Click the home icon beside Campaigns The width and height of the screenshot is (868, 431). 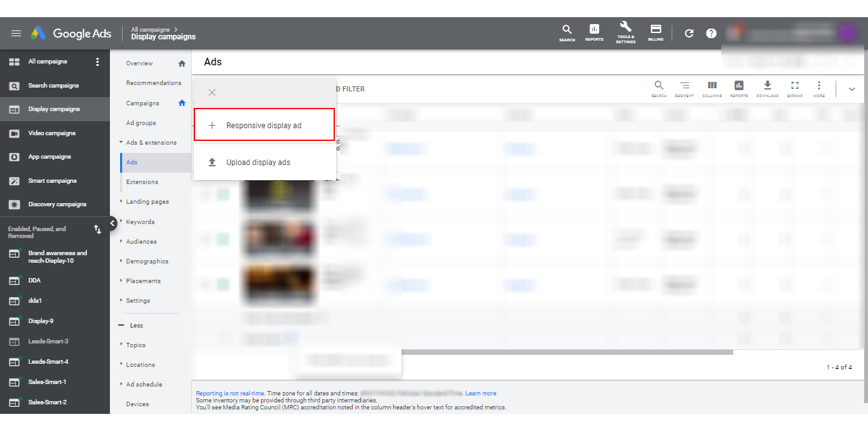[182, 103]
